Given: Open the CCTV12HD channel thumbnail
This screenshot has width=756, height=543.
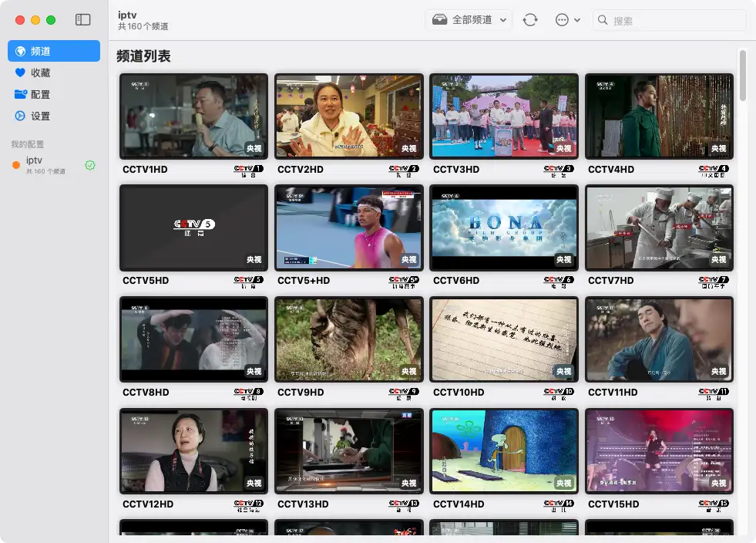Looking at the screenshot, I should (x=194, y=451).
